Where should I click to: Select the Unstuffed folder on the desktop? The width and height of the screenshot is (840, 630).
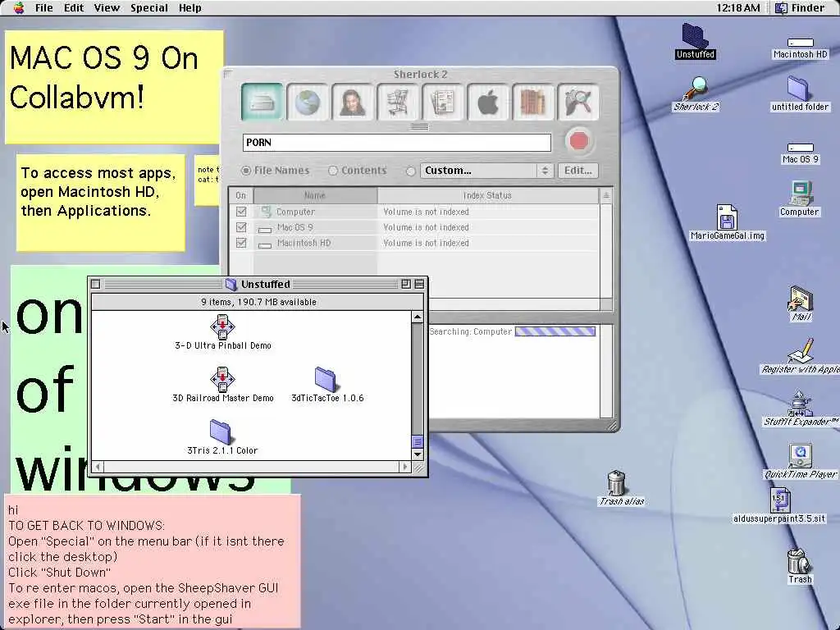[x=696, y=41]
